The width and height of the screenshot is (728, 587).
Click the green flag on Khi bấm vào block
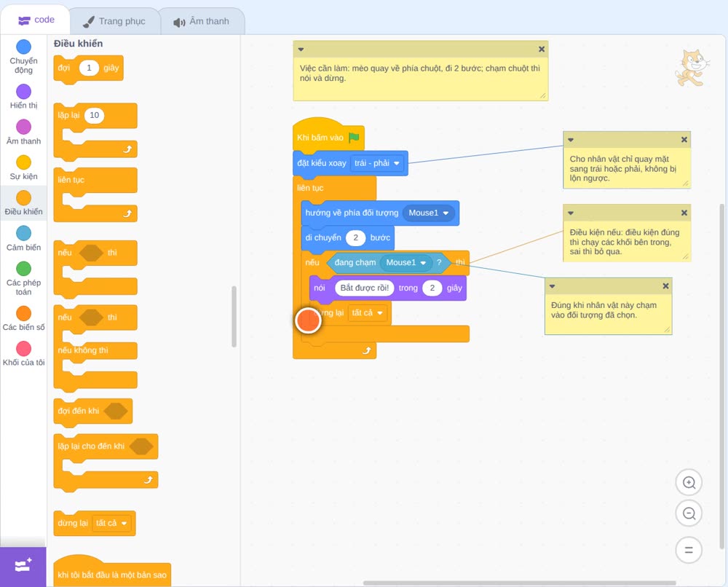click(354, 137)
